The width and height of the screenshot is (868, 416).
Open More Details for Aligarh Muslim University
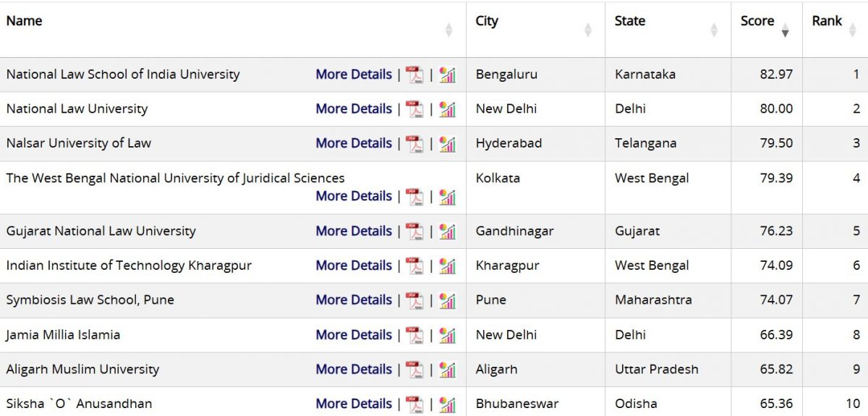click(x=354, y=369)
